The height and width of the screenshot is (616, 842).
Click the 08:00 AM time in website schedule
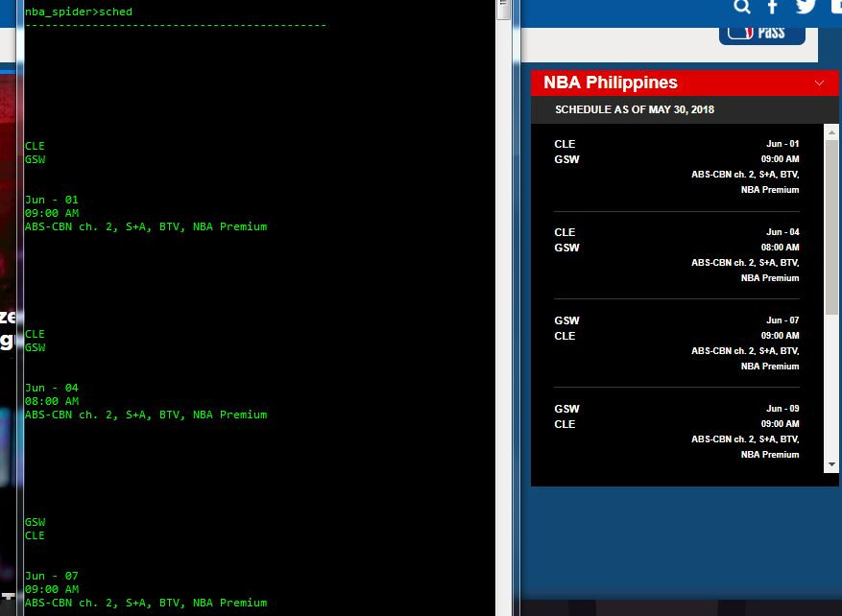coord(780,248)
